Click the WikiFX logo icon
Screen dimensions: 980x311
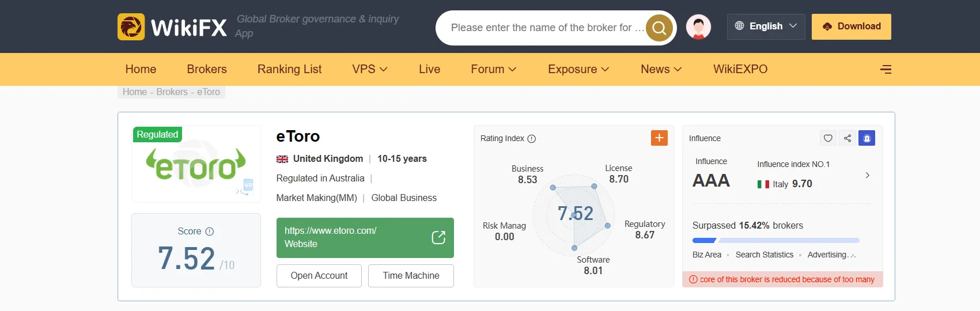(131, 27)
